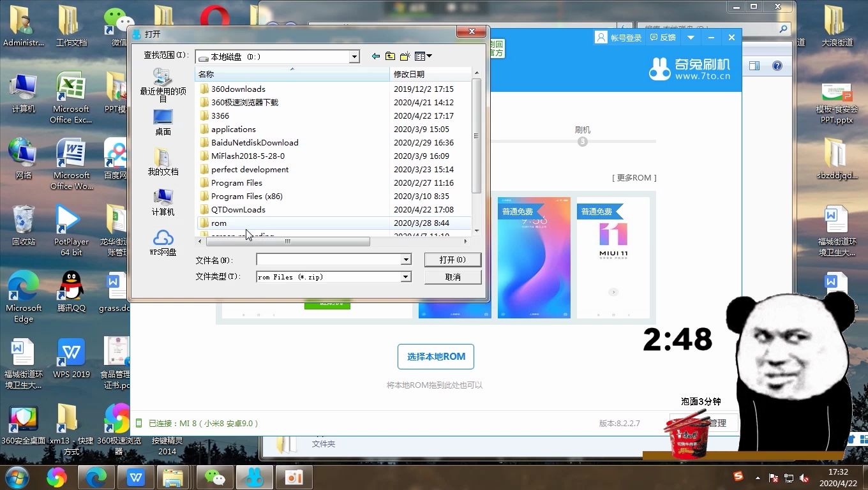Open WPS from the taskbar
This screenshot has width=868, height=490.
(135, 477)
